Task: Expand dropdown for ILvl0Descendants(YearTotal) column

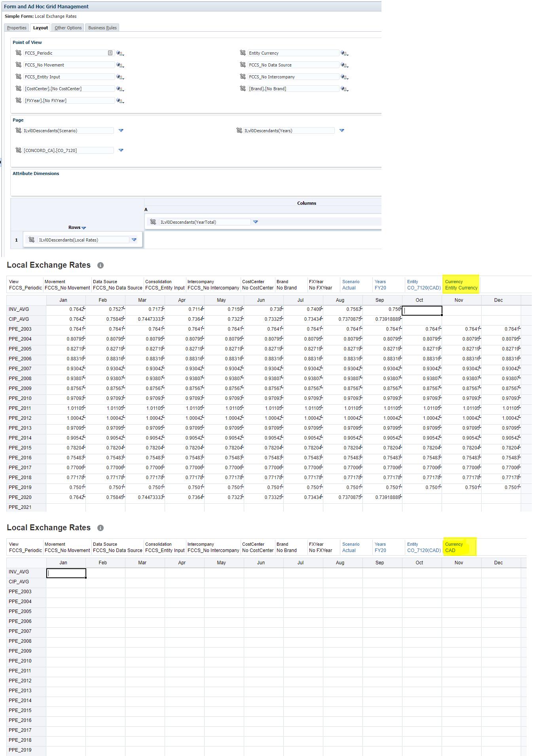Action: (x=256, y=222)
